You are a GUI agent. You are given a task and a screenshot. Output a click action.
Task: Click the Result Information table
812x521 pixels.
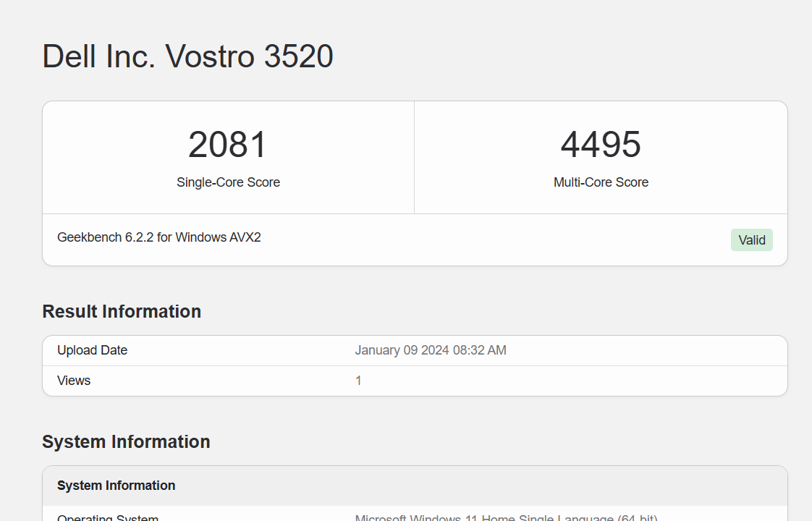(x=415, y=365)
